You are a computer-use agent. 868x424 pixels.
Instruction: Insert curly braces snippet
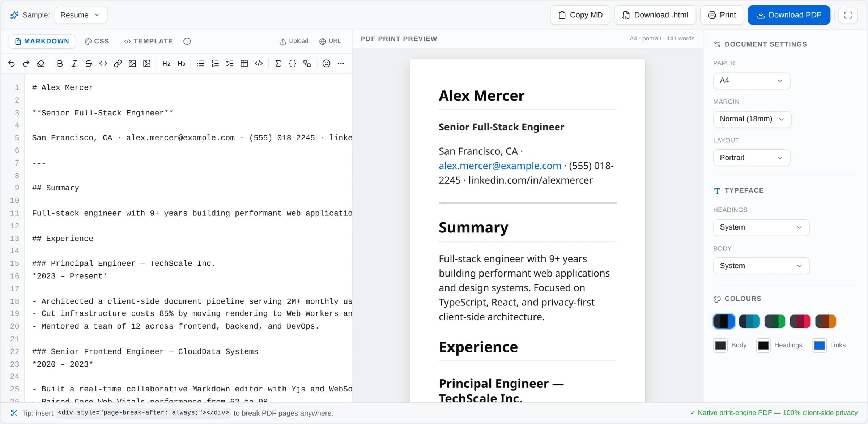click(293, 64)
